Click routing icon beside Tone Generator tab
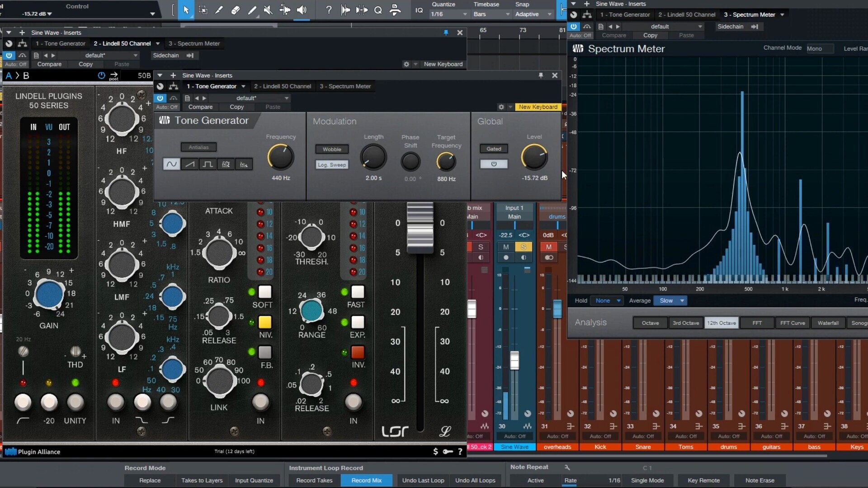868x488 pixels. (x=174, y=86)
